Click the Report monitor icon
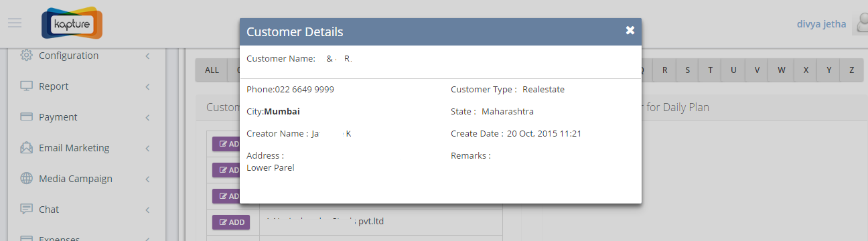 27,86
